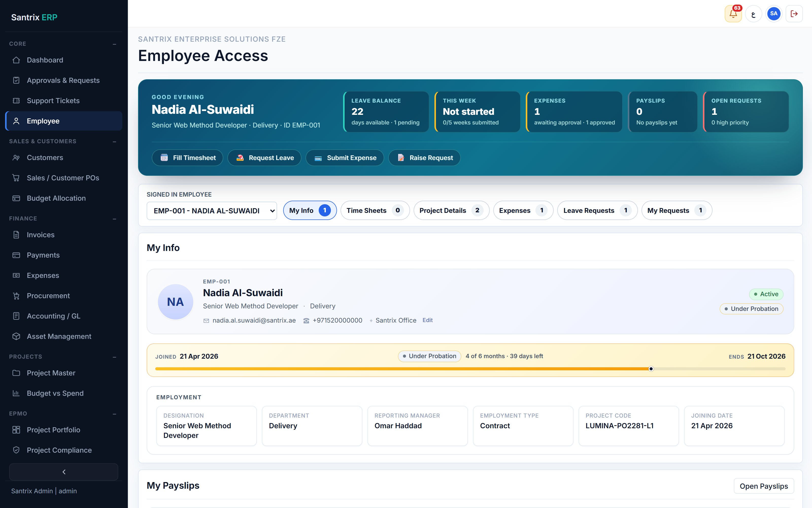Open the SA user avatar
The height and width of the screenshot is (508, 812).
click(x=774, y=14)
